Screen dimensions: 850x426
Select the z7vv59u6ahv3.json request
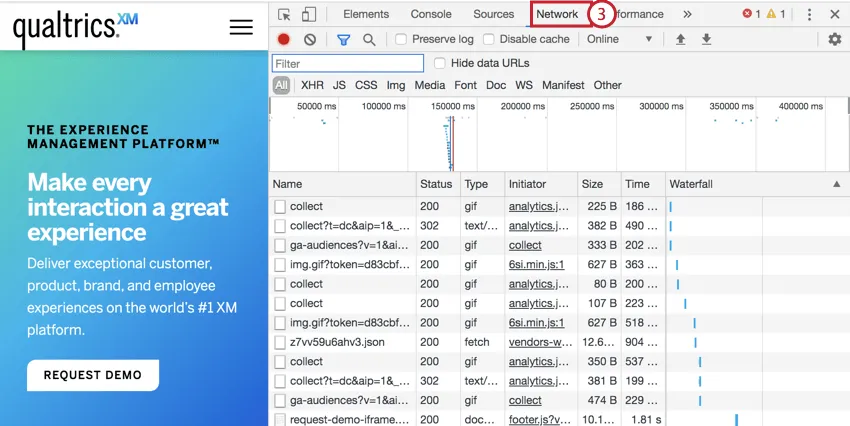pyautogui.click(x=337, y=342)
